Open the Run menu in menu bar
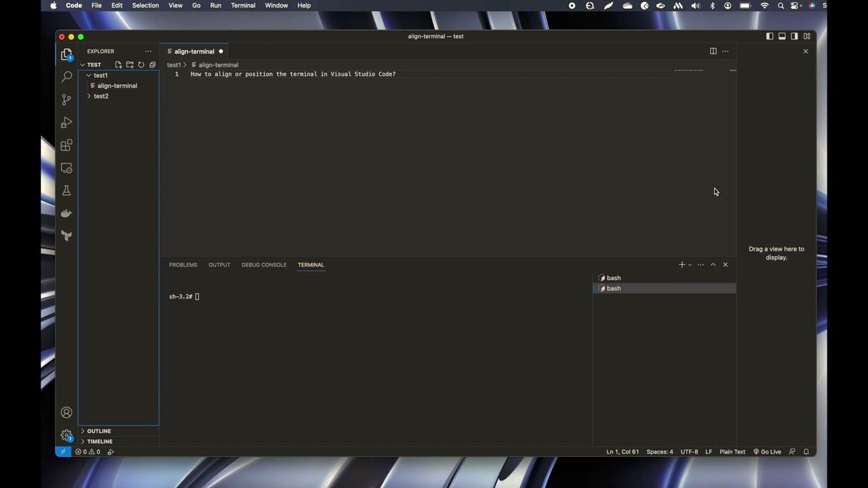The image size is (868, 488). pos(216,5)
